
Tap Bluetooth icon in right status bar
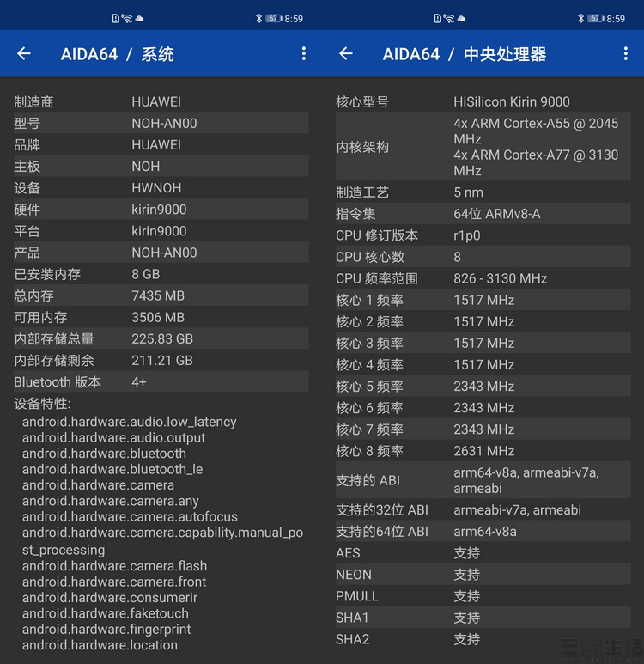pyautogui.click(x=580, y=18)
